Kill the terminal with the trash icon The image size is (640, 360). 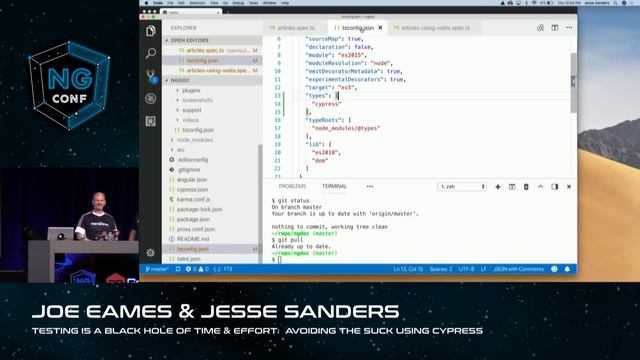point(526,187)
